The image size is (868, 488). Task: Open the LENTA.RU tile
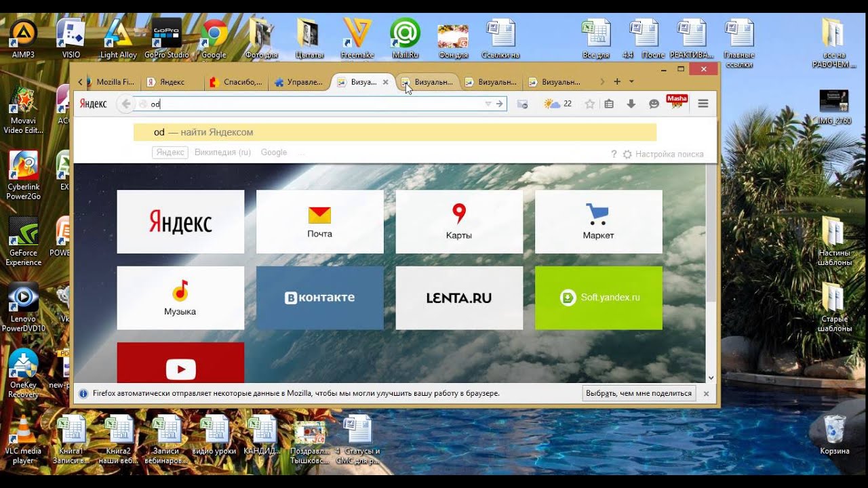coord(459,298)
